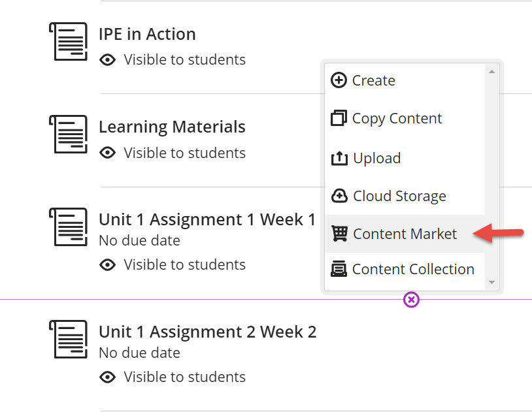532x412 pixels.
Task: Click the Upload arrow icon
Action: click(x=339, y=158)
